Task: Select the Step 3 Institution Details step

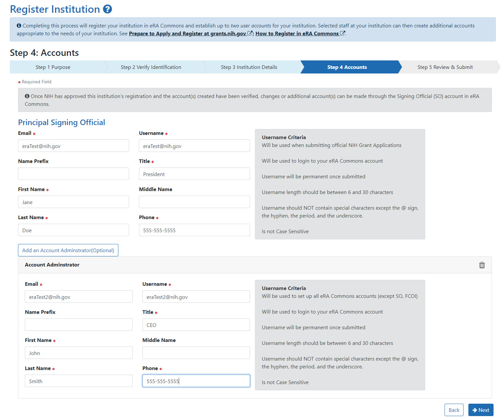Action: (249, 67)
